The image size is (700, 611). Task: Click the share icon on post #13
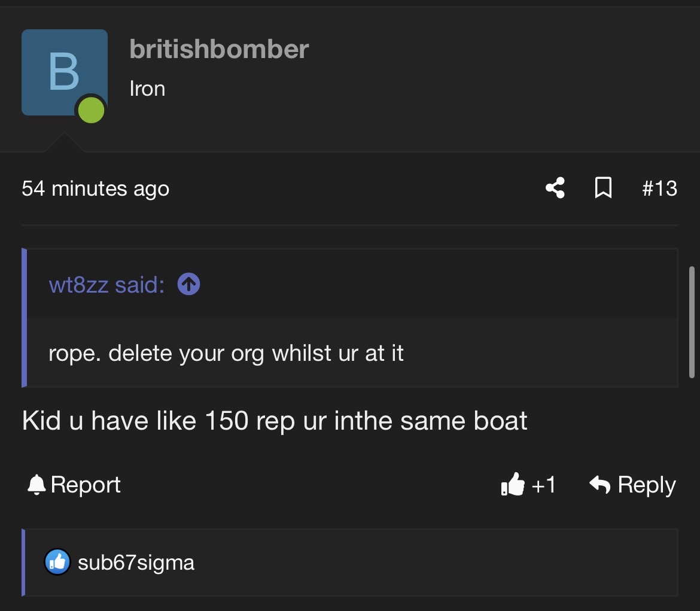click(x=555, y=187)
